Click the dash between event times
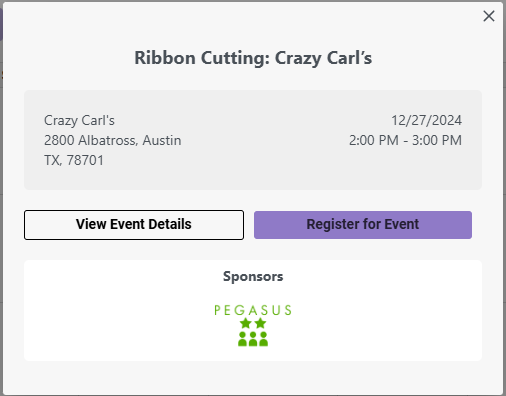Viewport: 506px width, 396px height. [406, 141]
